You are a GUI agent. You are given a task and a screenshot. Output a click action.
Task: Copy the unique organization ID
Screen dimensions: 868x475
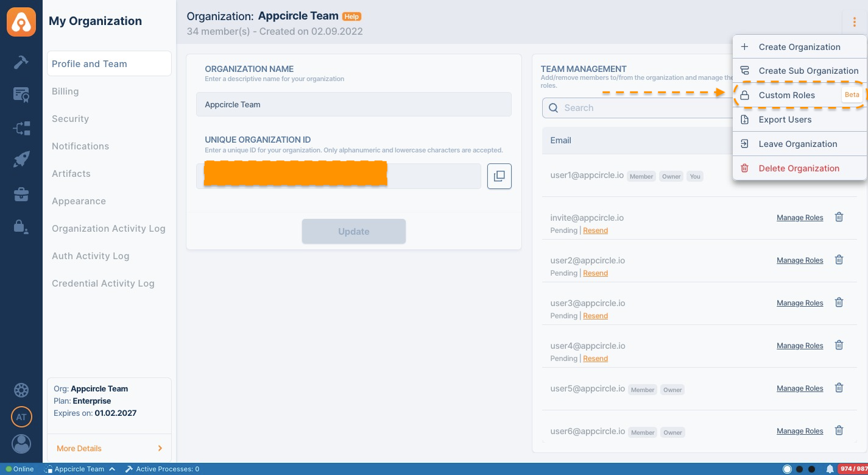coord(499,176)
